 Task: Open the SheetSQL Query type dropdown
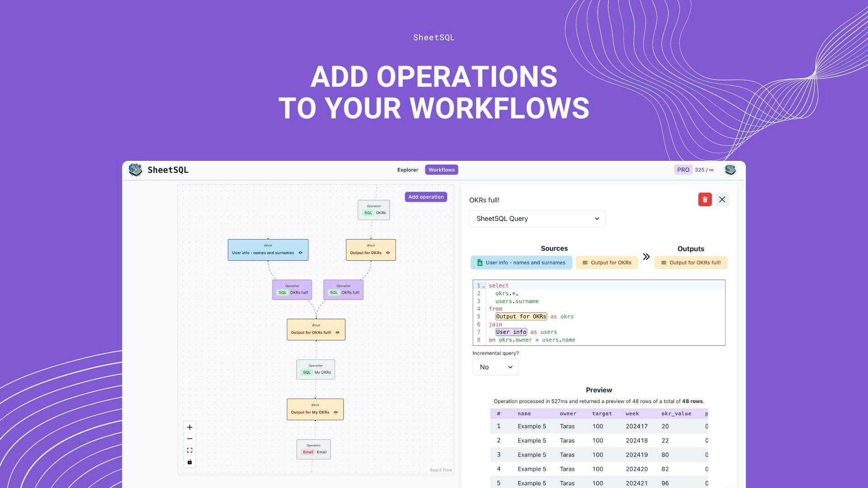537,219
